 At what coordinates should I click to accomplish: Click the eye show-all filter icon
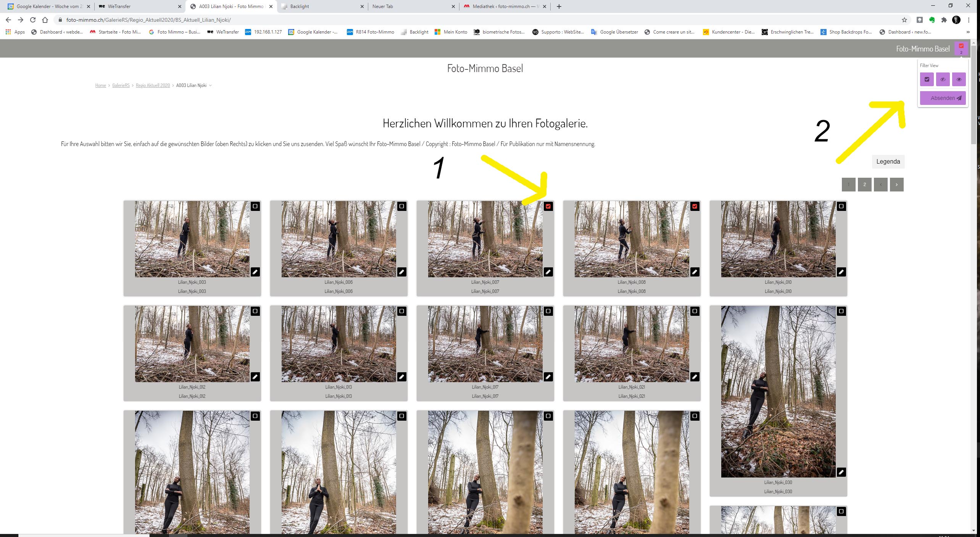(x=959, y=79)
